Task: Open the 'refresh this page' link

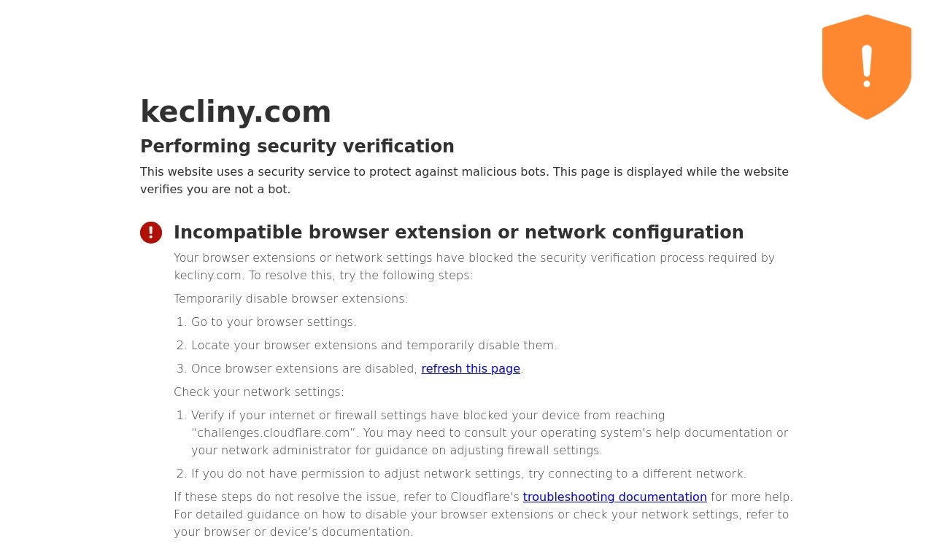Action: [471, 369]
